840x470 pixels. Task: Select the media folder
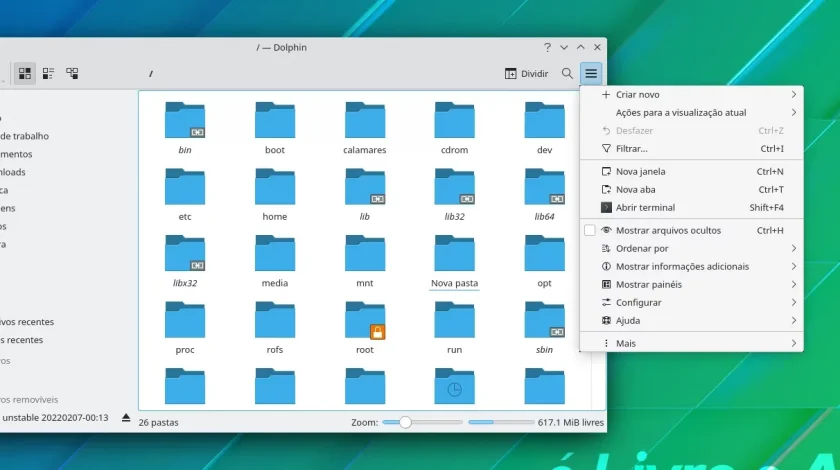[x=275, y=261]
